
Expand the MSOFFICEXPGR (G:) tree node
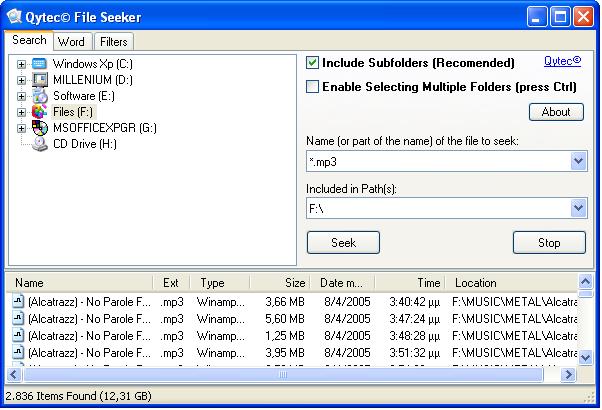(21, 128)
